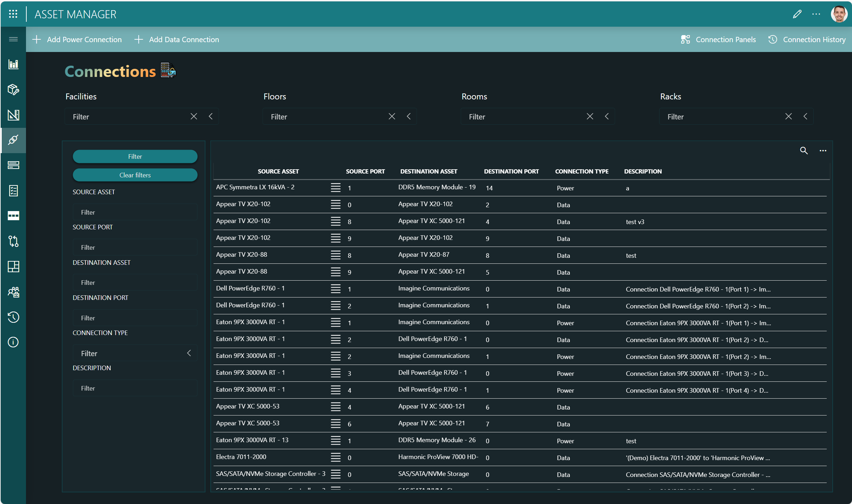The height and width of the screenshot is (504, 852).
Task: Open the team management people icon
Action: coord(13,292)
